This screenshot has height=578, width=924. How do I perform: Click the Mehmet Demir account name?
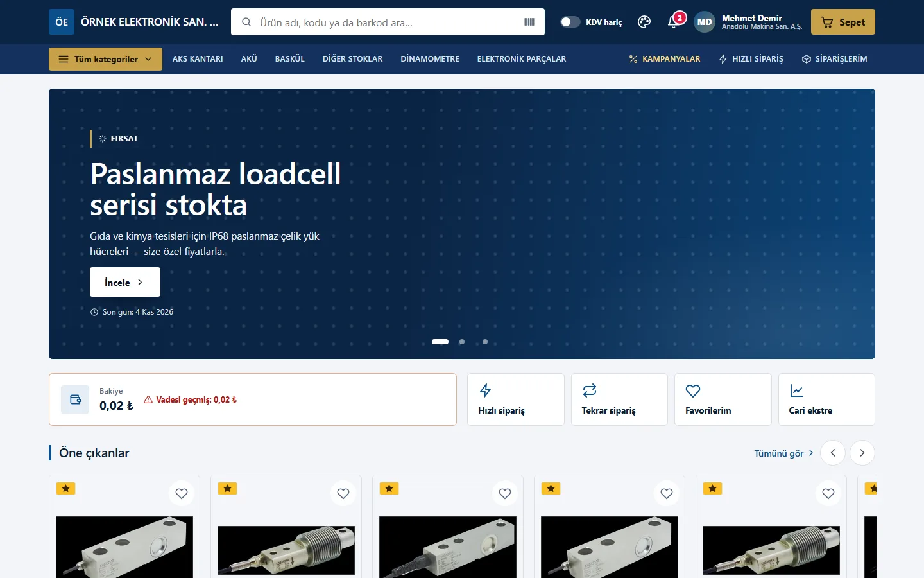pos(752,18)
